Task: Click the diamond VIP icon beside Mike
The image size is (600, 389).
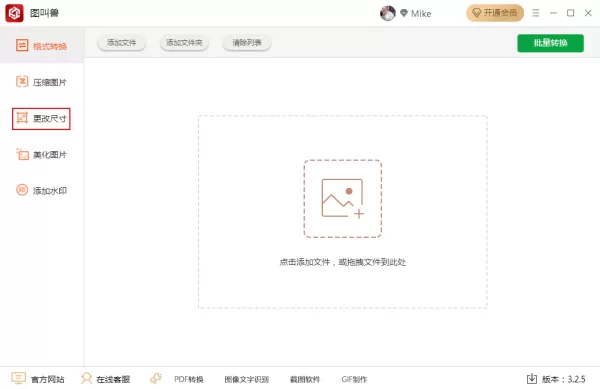Action: (404, 13)
